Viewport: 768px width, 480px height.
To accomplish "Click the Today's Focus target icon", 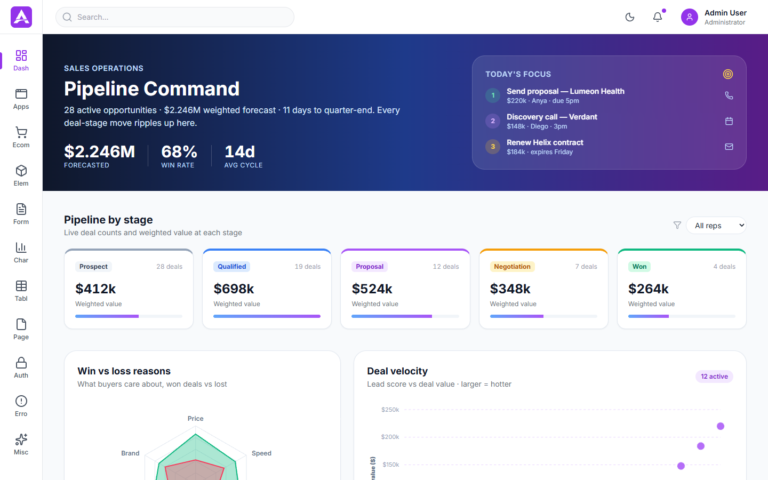I will coord(728,74).
